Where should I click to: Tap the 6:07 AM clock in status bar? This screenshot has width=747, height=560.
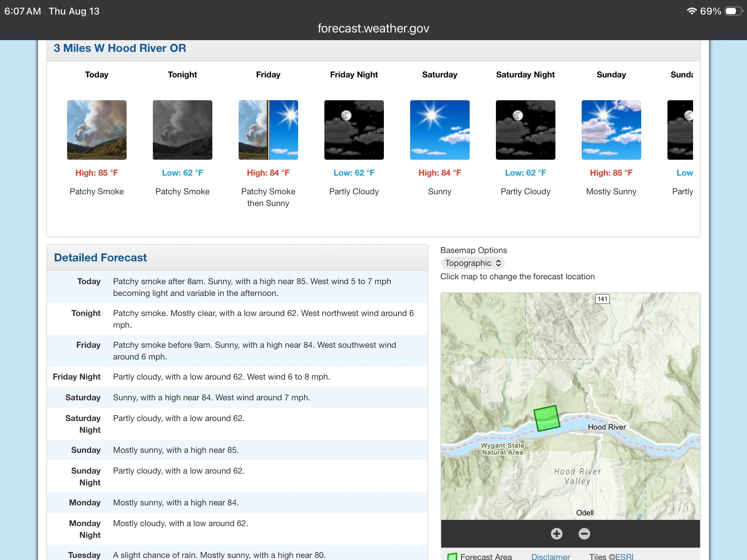[23, 11]
